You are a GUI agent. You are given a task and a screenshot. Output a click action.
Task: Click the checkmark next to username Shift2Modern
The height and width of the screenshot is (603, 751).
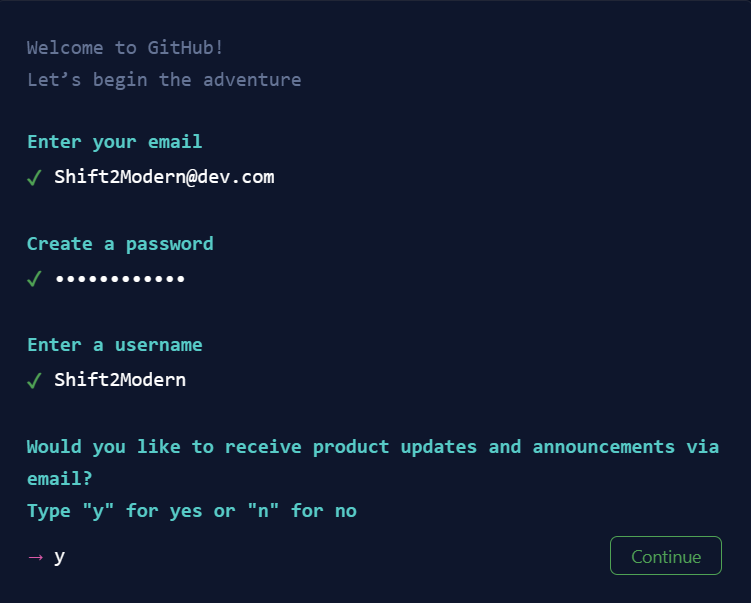pos(34,380)
